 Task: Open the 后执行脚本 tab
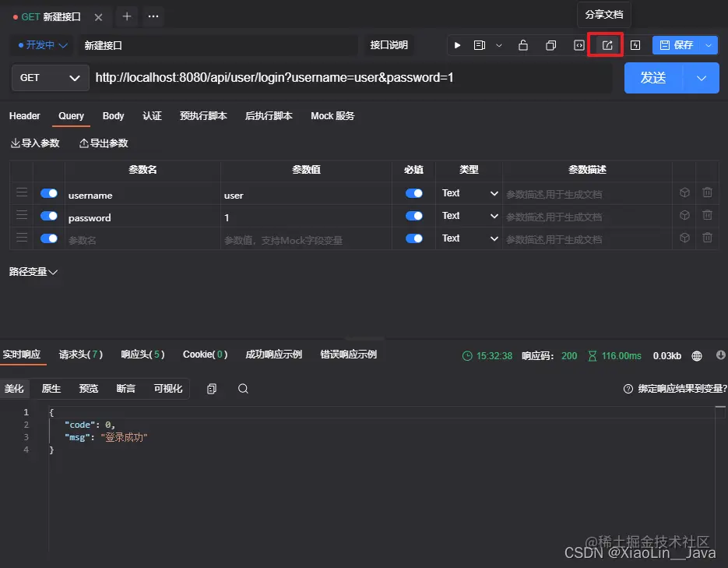(269, 115)
